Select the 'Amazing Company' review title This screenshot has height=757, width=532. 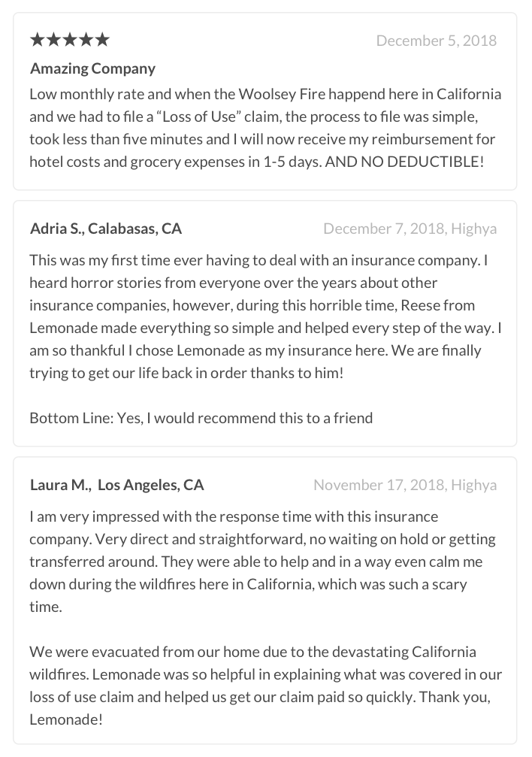coord(92,68)
